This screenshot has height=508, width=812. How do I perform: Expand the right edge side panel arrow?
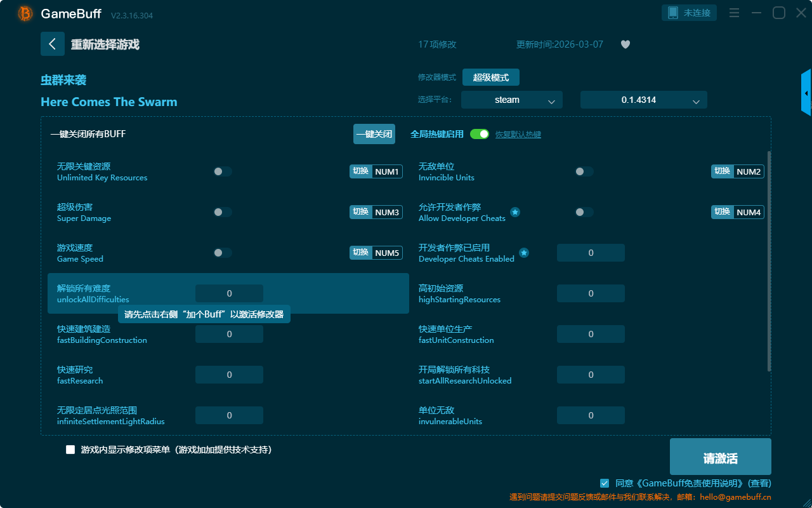[806, 93]
